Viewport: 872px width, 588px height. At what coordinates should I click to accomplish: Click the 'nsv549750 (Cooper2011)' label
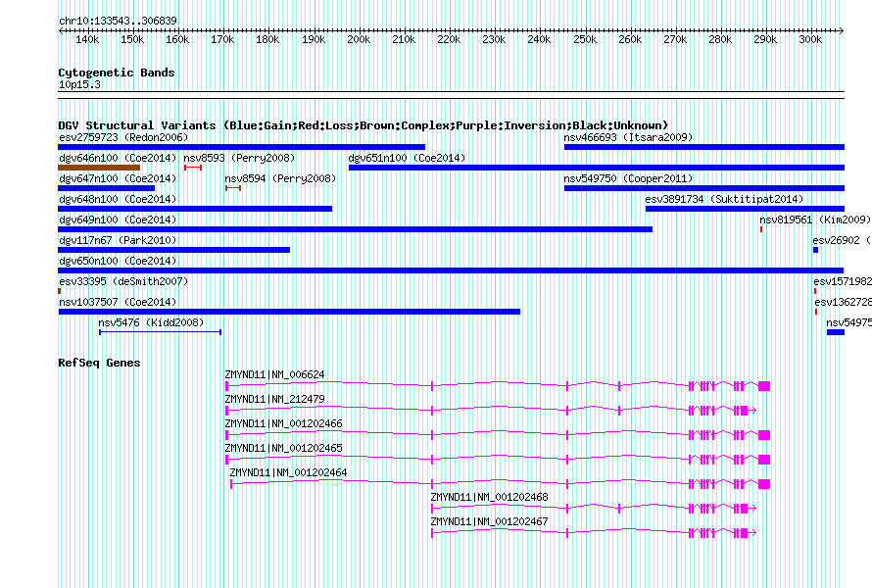point(628,178)
